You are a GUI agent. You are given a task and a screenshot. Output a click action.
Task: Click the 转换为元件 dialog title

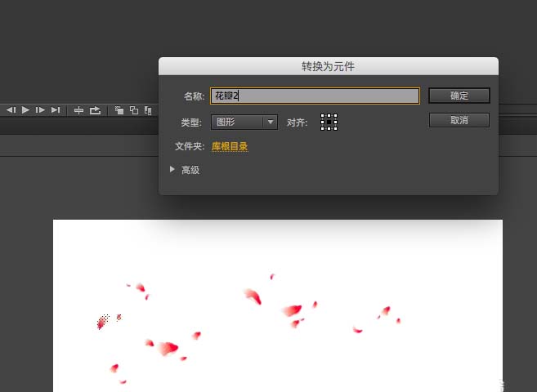tap(328, 66)
